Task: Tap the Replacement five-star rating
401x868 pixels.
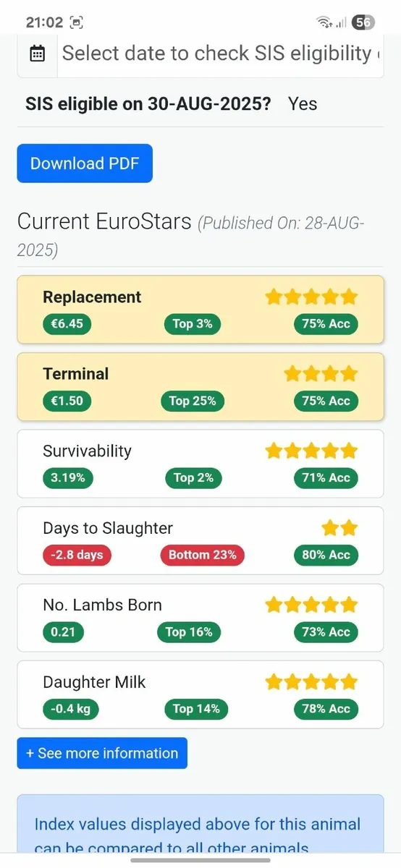Action: [x=311, y=297]
